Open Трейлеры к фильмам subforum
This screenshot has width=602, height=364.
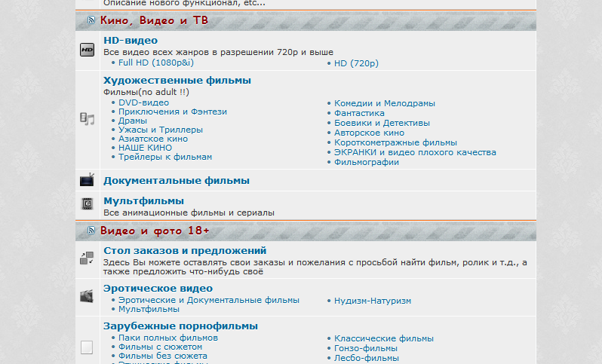click(165, 157)
